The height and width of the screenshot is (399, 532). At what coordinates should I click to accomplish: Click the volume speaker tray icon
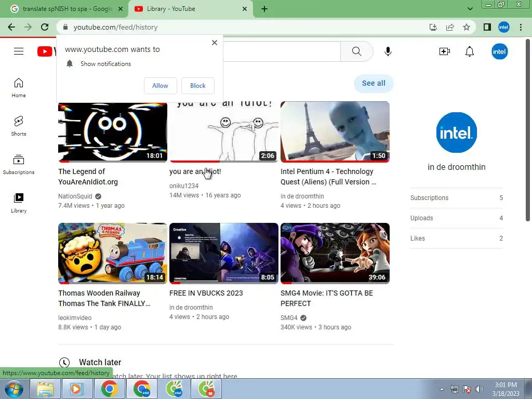(480, 389)
